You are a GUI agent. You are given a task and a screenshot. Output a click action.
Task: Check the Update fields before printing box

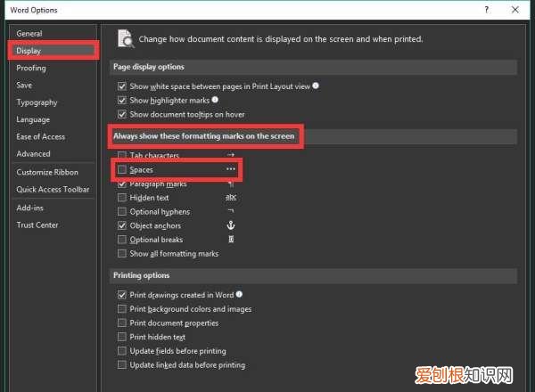coord(122,351)
